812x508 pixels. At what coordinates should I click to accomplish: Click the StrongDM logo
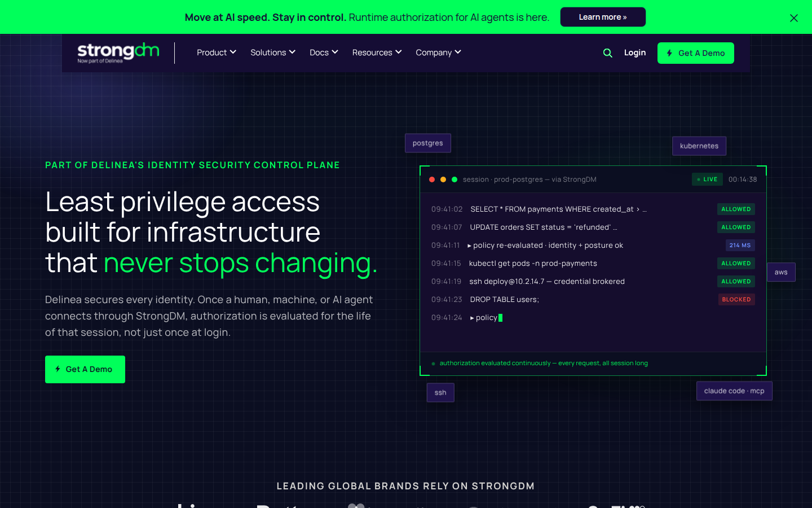pyautogui.click(x=118, y=52)
